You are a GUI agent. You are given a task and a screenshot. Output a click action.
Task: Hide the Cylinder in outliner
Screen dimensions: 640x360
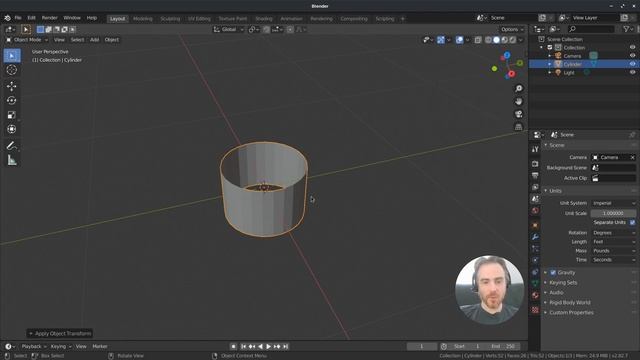point(632,64)
